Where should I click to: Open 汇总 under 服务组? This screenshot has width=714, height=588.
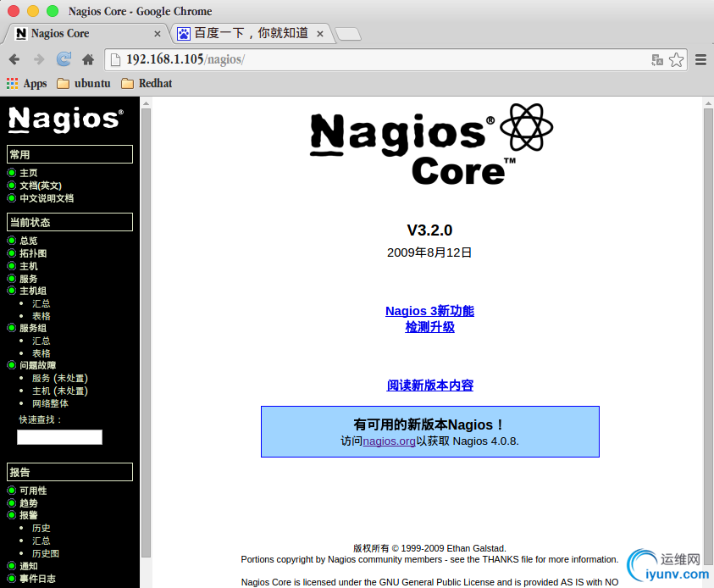[41, 341]
